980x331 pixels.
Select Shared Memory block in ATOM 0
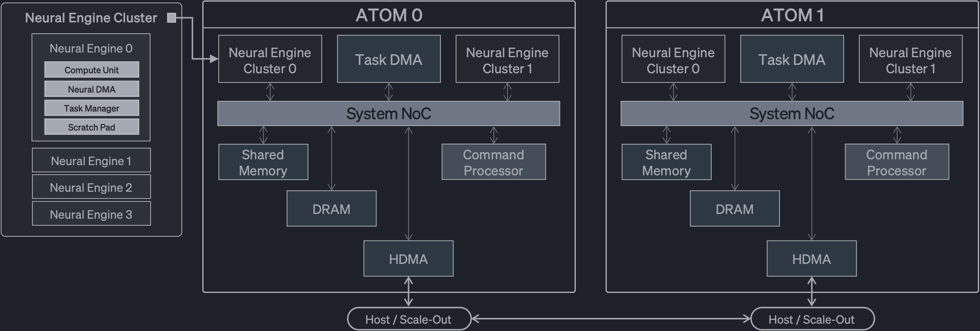coord(263,162)
